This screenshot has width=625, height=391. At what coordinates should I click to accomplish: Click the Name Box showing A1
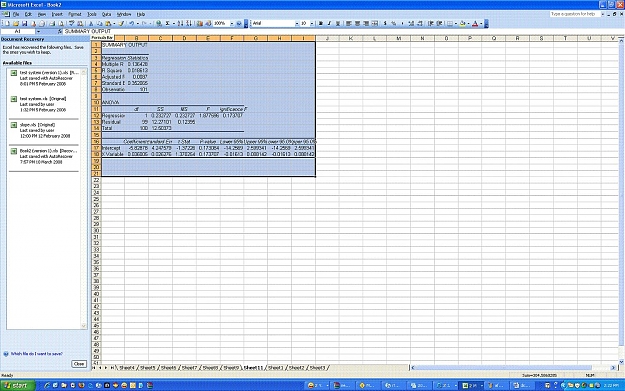pyautogui.click(x=18, y=31)
